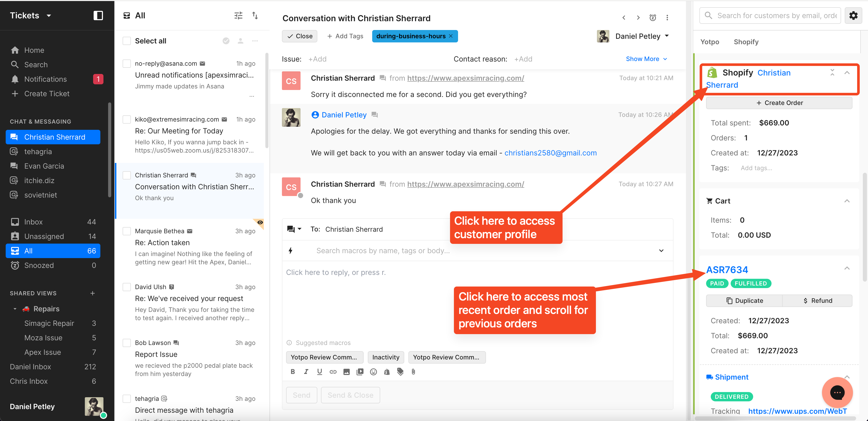The image size is (868, 421).
Task: Toggle the sidebar collapse panel icon
Action: [98, 16]
